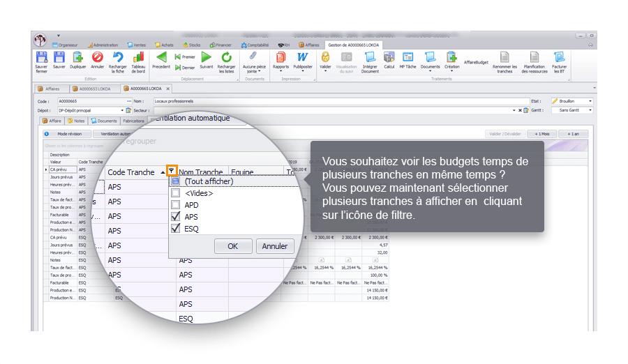Screen dimensions: 628x364
Task: Click the Code Tranche filter icon
Action: [x=172, y=169]
